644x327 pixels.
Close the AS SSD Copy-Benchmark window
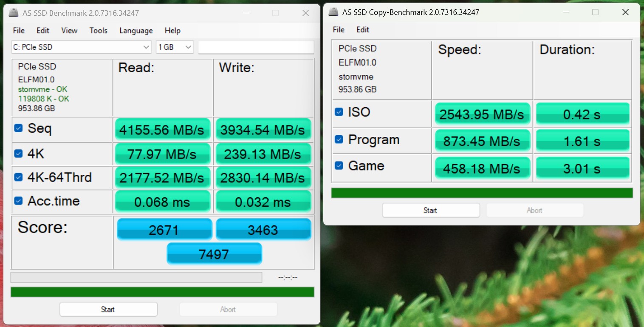pyautogui.click(x=625, y=12)
